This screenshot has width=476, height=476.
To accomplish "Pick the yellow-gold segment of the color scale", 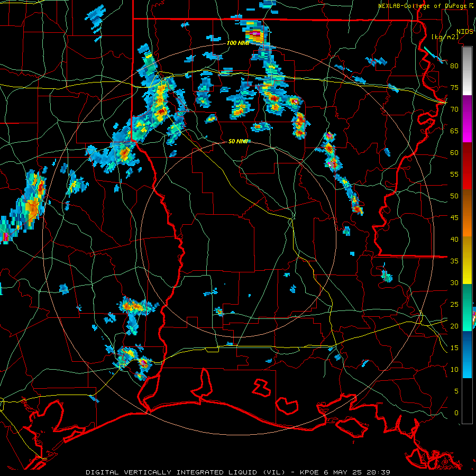I will 467,260.
